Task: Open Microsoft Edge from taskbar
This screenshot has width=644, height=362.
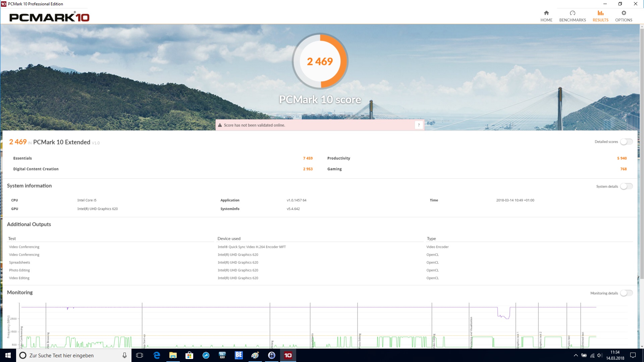Action: (x=157, y=355)
